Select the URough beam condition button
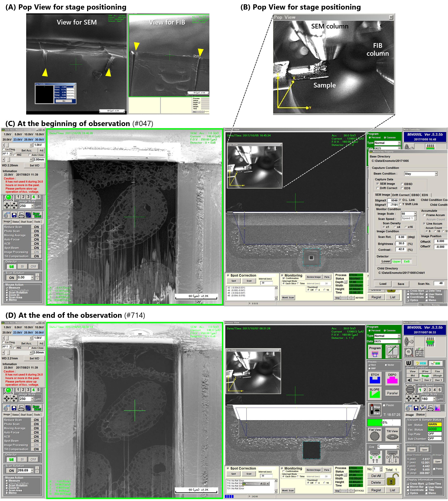The height and width of the screenshot is (501, 448). [x=437, y=375]
